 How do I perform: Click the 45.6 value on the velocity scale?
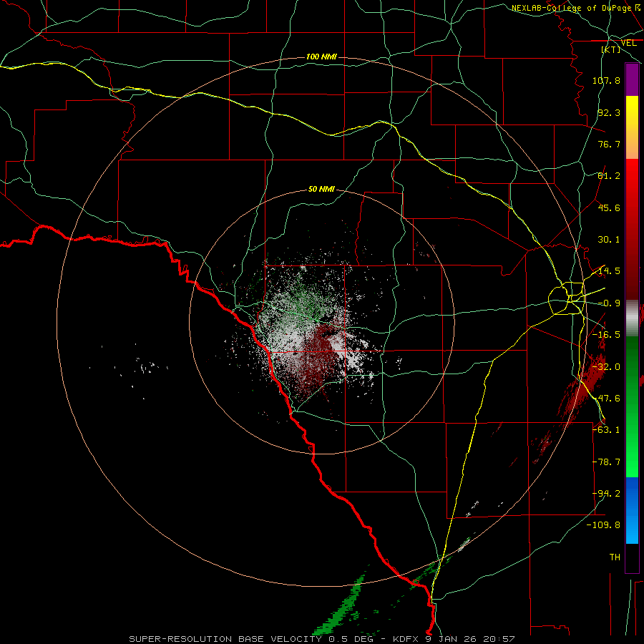coord(609,208)
